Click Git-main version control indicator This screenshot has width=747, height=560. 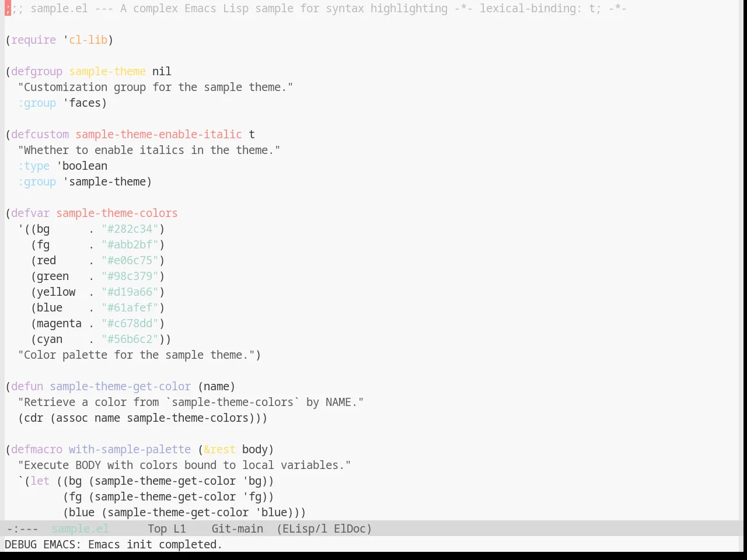click(238, 528)
